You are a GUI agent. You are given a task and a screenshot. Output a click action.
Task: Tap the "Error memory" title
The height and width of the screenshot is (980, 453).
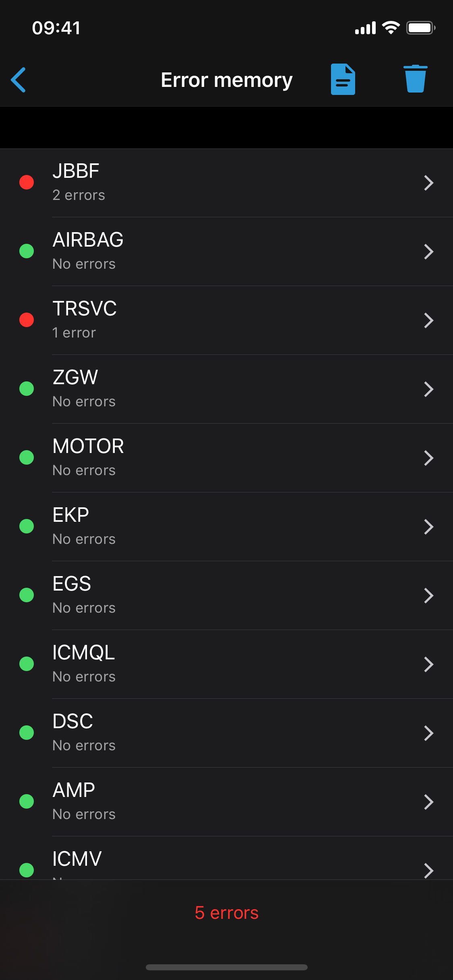[x=227, y=80]
